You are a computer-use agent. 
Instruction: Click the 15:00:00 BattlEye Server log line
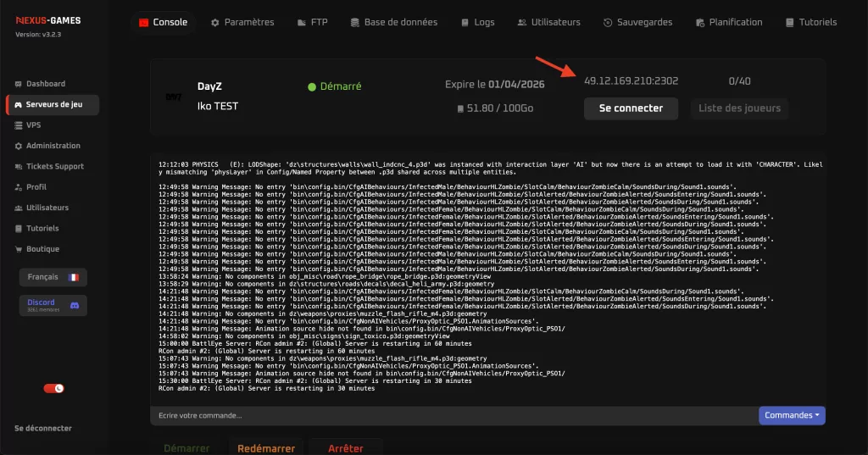click(315, 344)
